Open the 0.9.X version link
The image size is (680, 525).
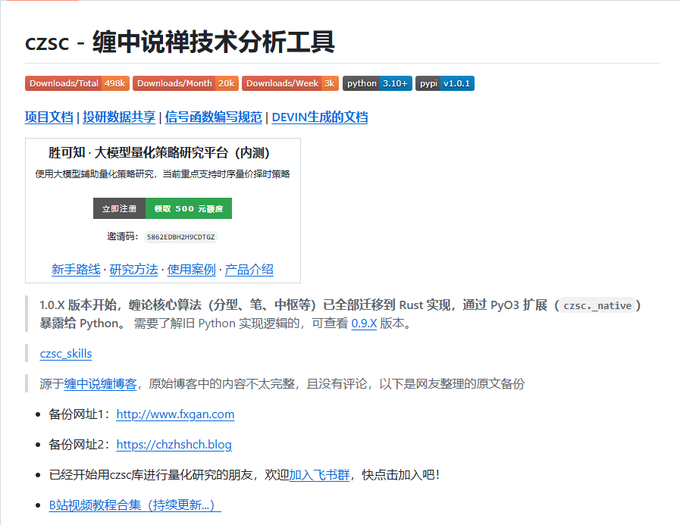pyautogui.click(x=364, y=323)
